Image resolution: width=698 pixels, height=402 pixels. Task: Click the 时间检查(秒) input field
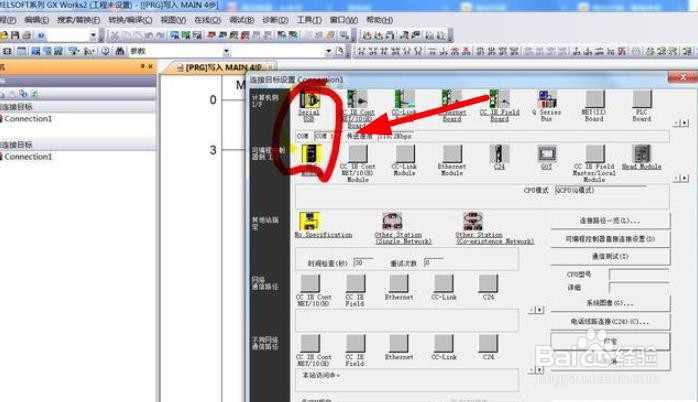coord(363,263)
